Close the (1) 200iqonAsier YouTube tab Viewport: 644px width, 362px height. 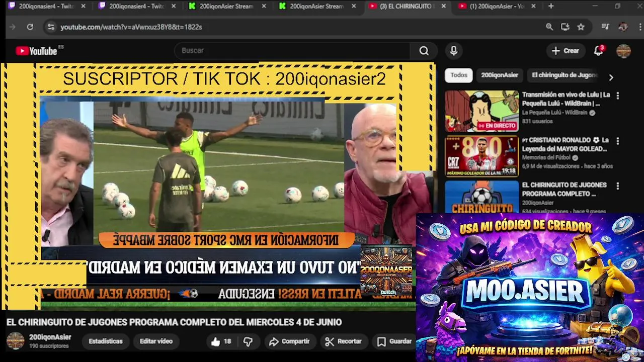tap(533, 6)
